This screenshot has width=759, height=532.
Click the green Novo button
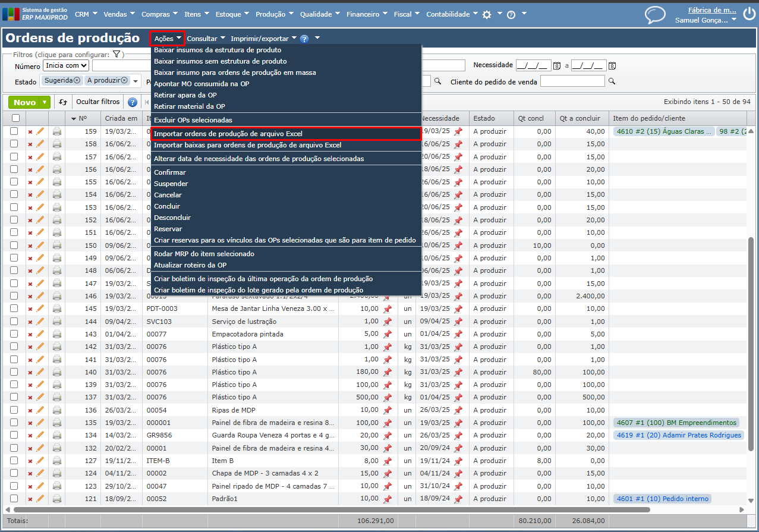pos(24,102)
